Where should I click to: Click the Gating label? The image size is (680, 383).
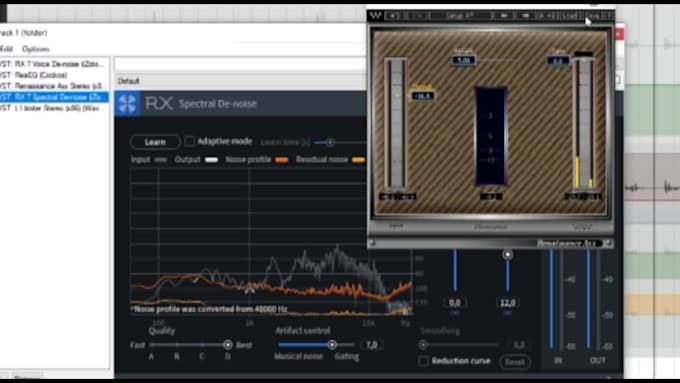click(347, 357)
